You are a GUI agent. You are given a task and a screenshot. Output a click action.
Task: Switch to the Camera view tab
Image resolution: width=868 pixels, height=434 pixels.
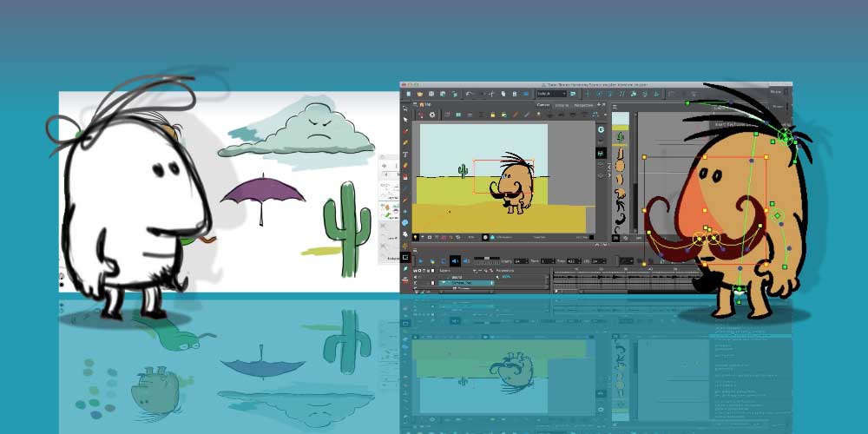[x=543, y=105]
